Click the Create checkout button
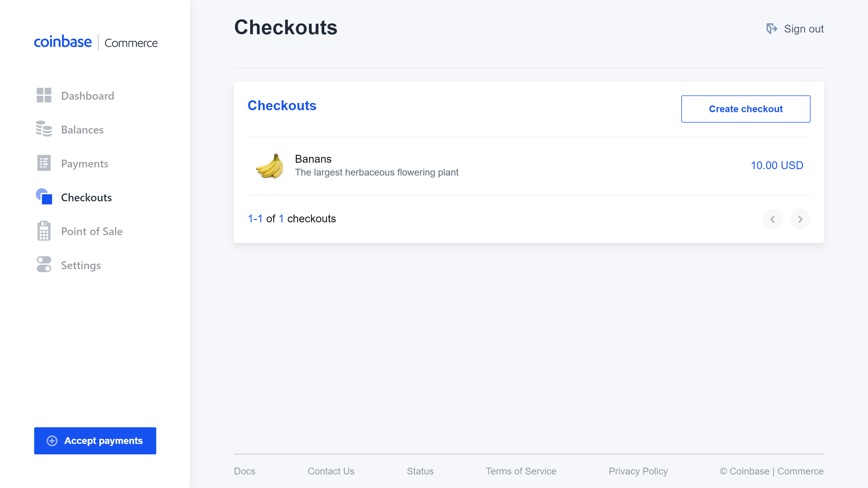The height and width of the screenshot is (488, 868). tap(746, 108)
